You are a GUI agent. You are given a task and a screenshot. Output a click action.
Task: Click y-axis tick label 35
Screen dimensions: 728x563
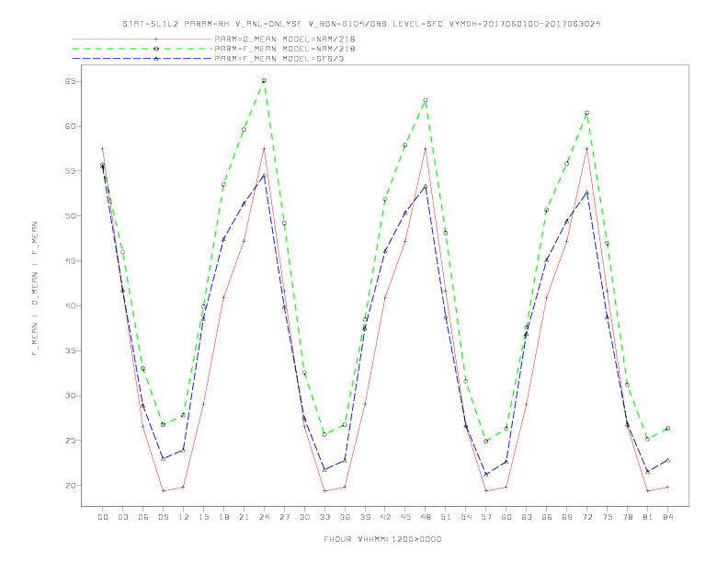[71, 350]
